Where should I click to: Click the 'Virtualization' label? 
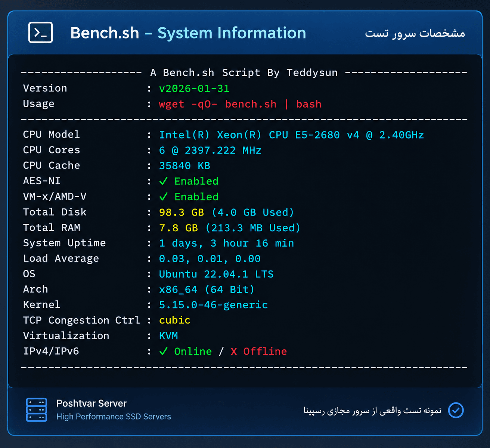pos(66,336)
